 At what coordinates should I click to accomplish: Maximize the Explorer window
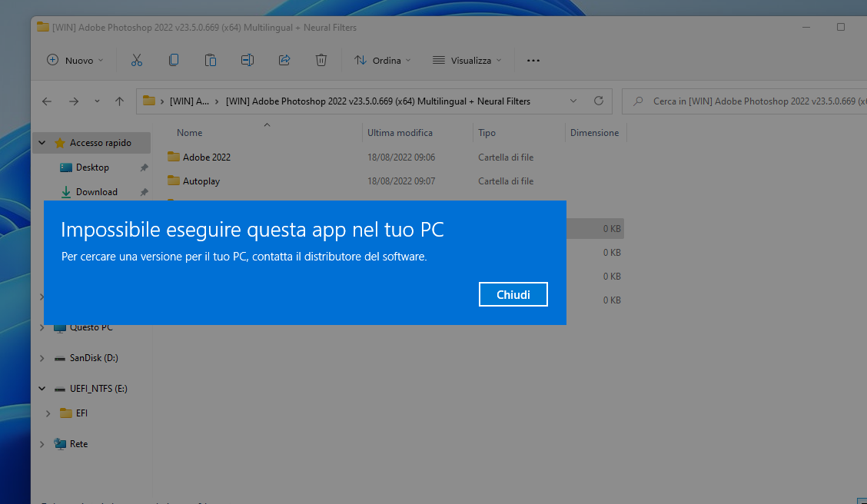click(x=840, y=27)
